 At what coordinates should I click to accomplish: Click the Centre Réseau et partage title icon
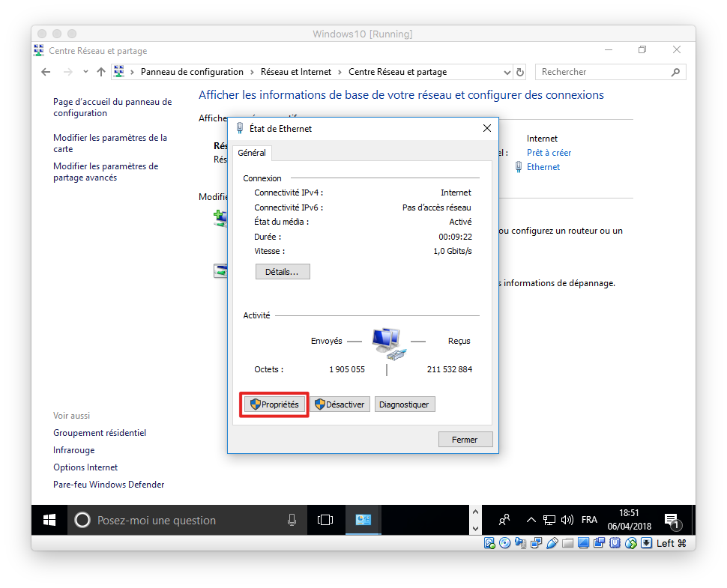click(x=39, y=50)
